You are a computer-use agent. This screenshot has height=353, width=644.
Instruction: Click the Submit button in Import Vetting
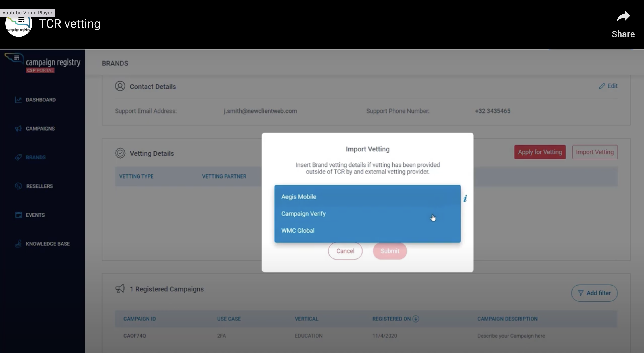(x=390, y=251)
